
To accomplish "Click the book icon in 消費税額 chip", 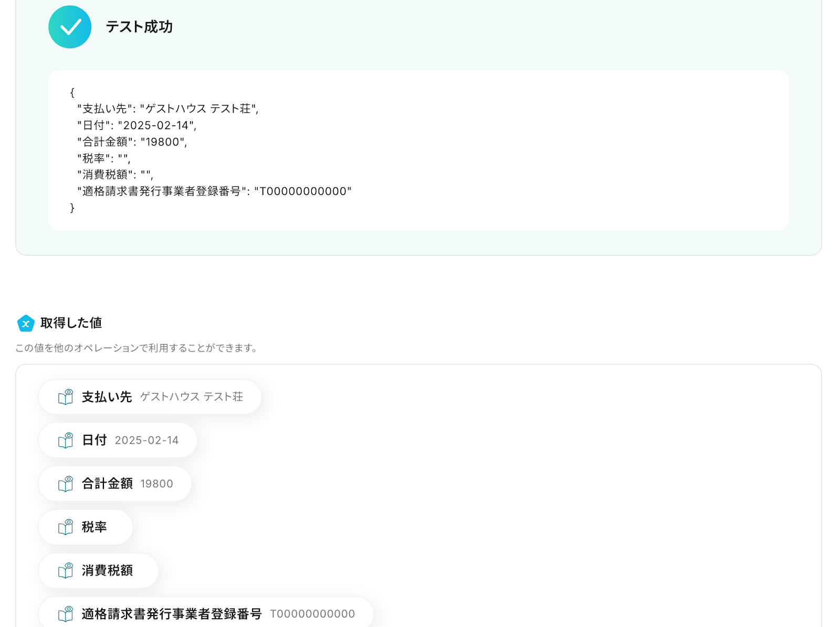I will [66, 570].
